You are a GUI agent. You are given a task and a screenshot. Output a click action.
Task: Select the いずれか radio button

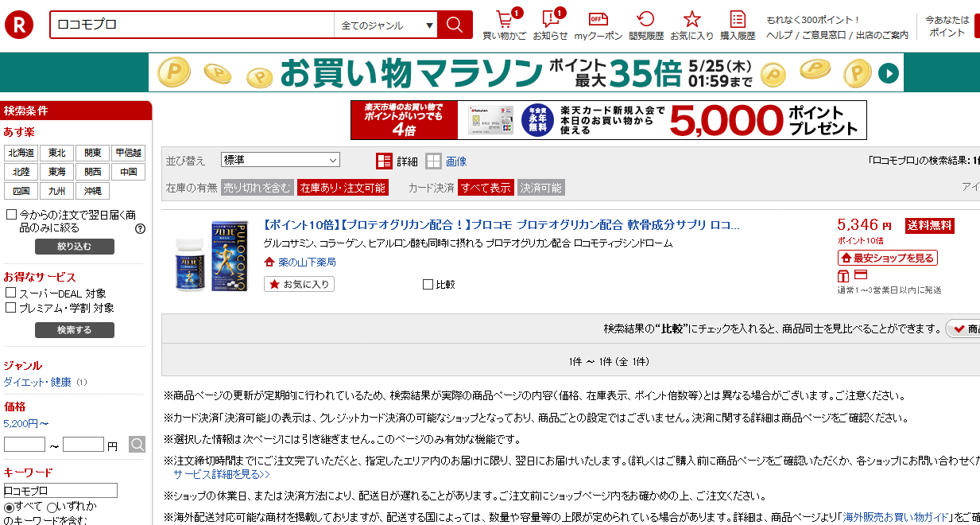[x=52, y=507]
